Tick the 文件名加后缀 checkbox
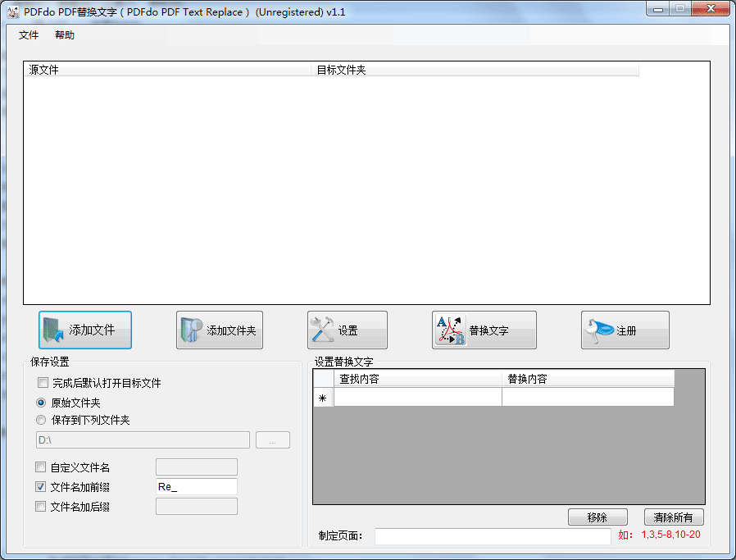736x560 pixels. [x=41, y=507]
